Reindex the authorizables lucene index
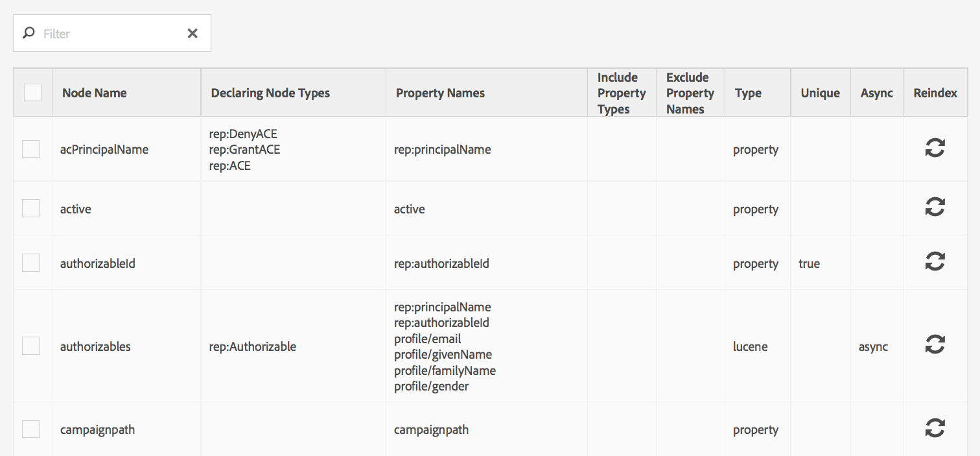The height and width of the screenshot is (456, 980). pos(935,344)
